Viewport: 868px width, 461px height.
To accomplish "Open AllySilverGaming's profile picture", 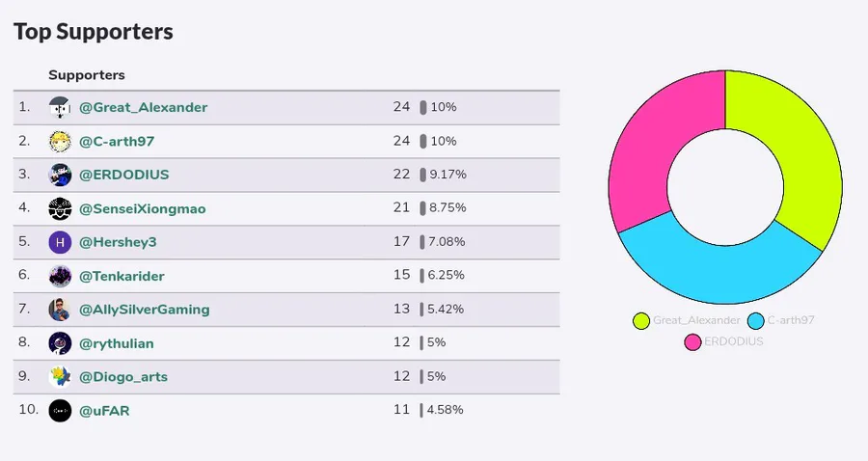I will pyautogui.click(x=60, y=310).
